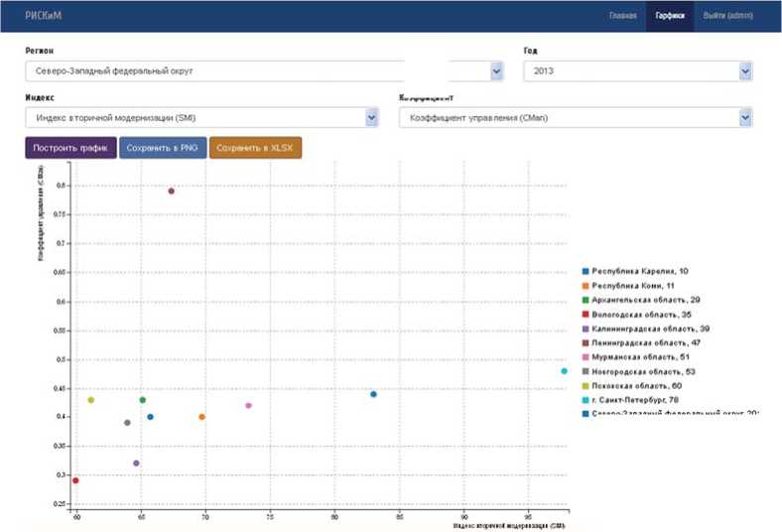Expand the Коэффициент управления dropdown

click(x=575, y=118)
